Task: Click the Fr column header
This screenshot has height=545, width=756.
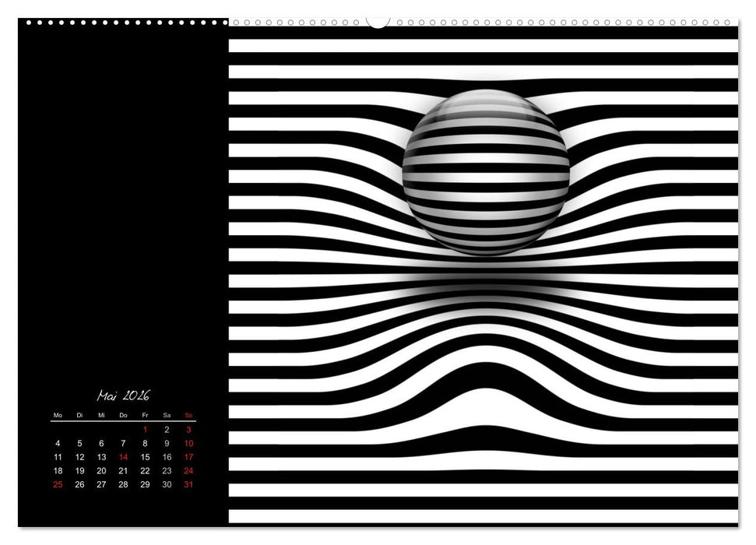Action: pos(145,415)
